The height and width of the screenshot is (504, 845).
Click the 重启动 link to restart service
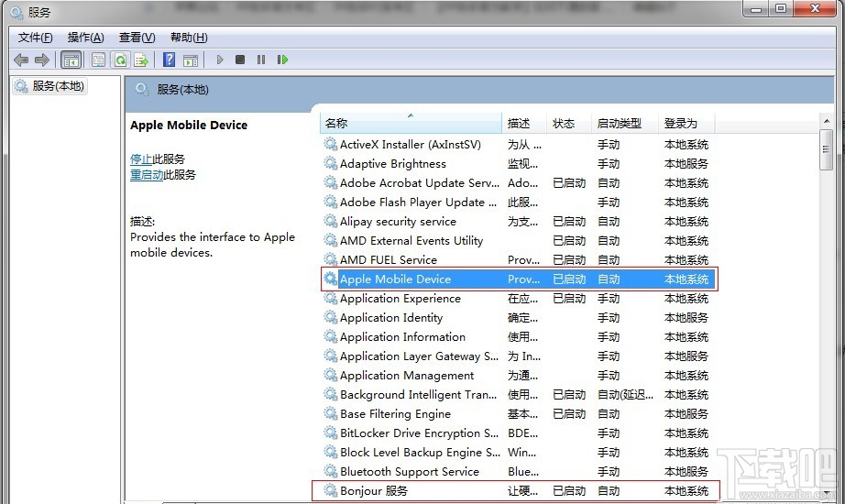[x=147, y=175]
